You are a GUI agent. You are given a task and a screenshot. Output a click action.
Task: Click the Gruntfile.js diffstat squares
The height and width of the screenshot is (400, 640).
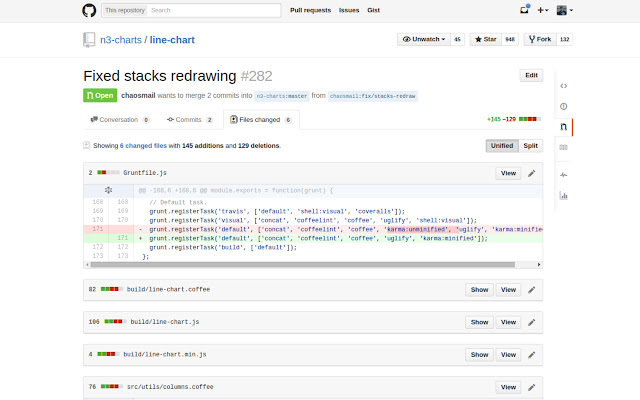pos(108,173)
